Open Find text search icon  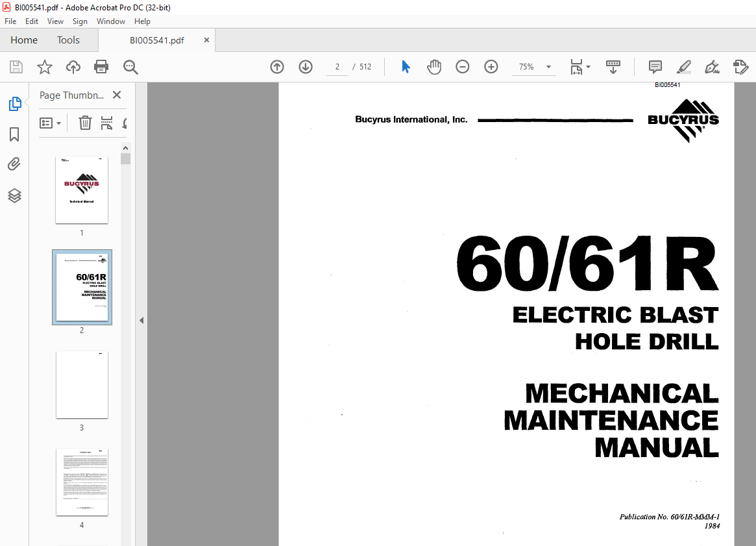[130, 67]
